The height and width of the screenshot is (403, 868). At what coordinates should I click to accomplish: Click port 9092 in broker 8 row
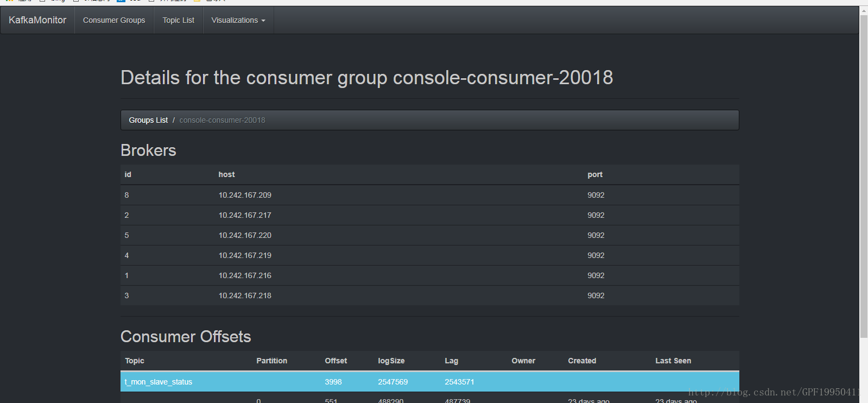tap(596, 195)
